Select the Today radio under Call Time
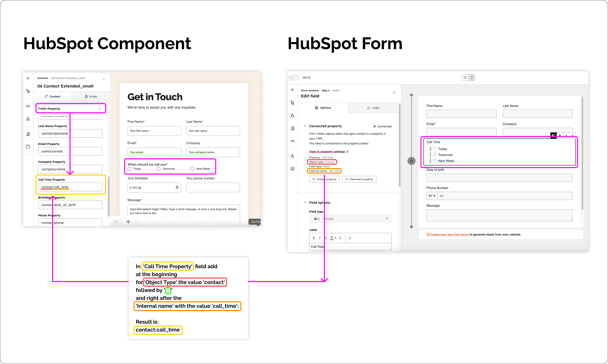This screenshot has height=364, width=608. pyautogui.click(x=435, y=149)
